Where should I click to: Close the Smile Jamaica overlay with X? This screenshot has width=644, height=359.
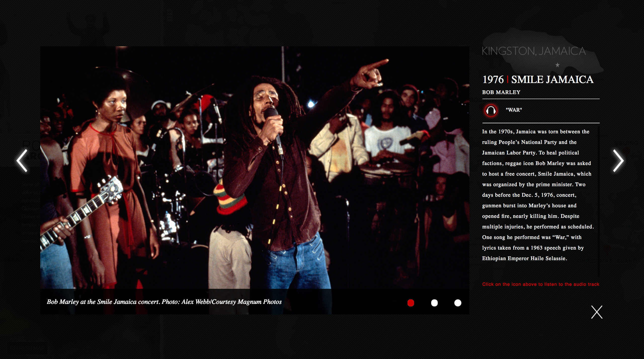point(596,312)
